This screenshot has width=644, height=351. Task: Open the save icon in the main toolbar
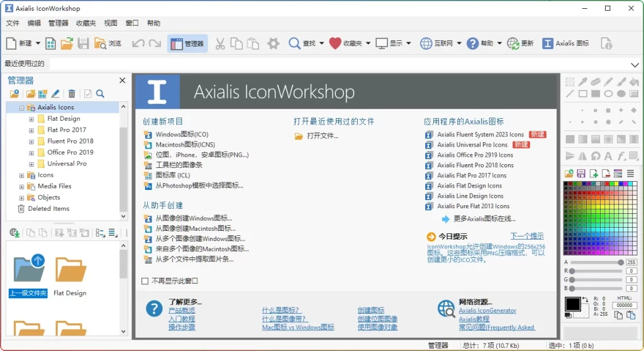tap(84, 43)
